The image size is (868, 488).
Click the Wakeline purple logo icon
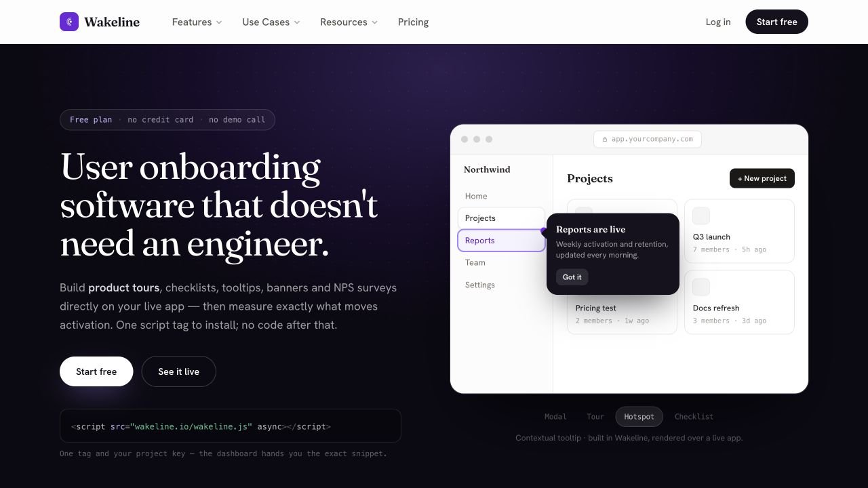[x=69, y=22]
